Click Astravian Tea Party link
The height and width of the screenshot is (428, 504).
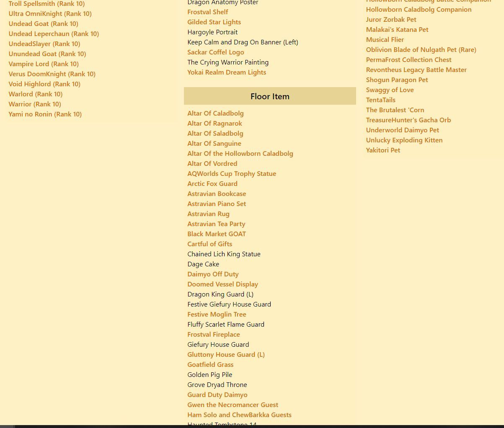pyautogui.click(x=216, y=224)
